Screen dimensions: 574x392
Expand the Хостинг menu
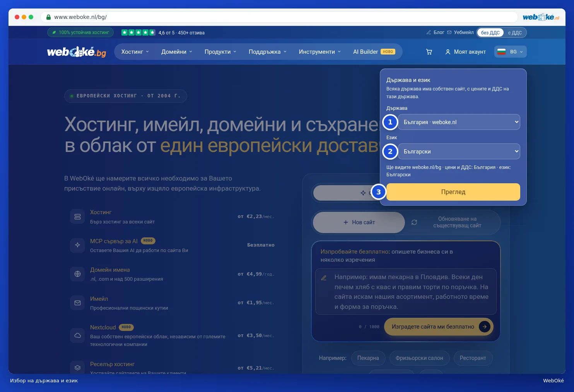tap(135, 52)
